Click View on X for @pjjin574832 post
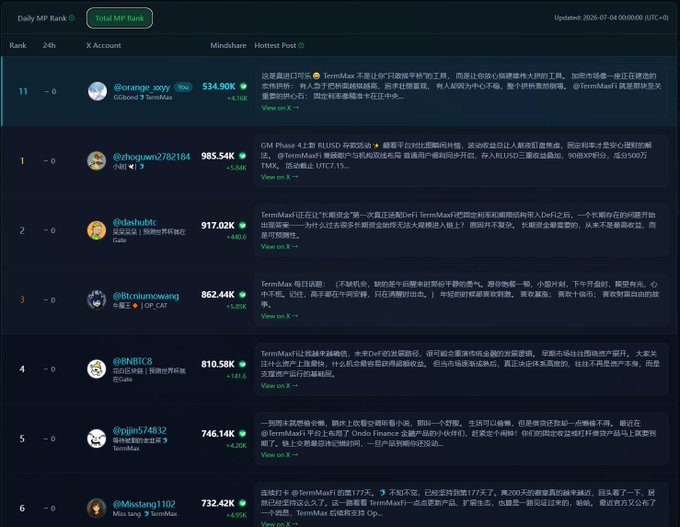 [x=279, y=455]
